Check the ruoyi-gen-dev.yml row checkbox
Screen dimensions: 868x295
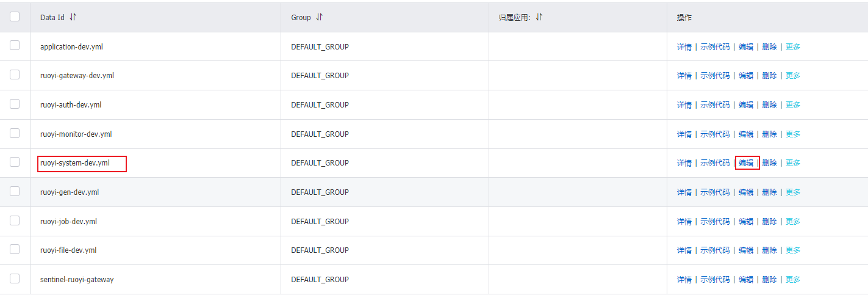coord(15,191)
